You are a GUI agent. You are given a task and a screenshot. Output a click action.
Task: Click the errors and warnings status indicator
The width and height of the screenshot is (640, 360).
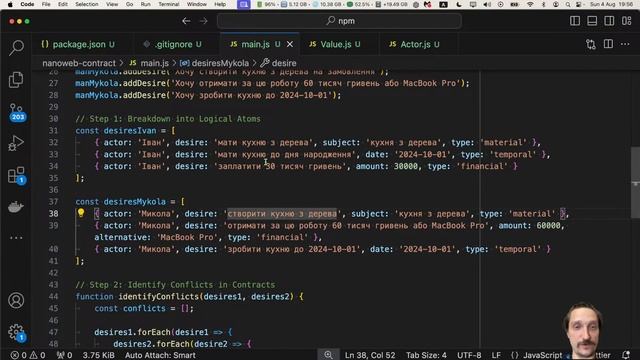28,355
